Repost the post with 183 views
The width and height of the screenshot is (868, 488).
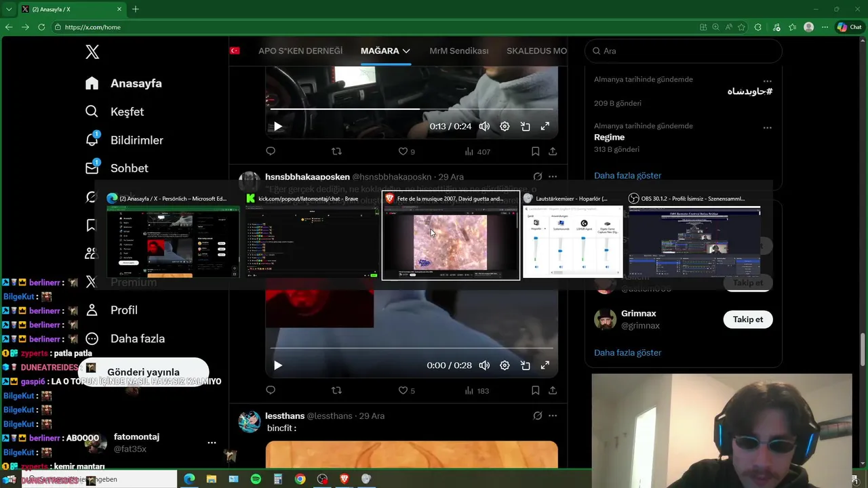(336, 390)
